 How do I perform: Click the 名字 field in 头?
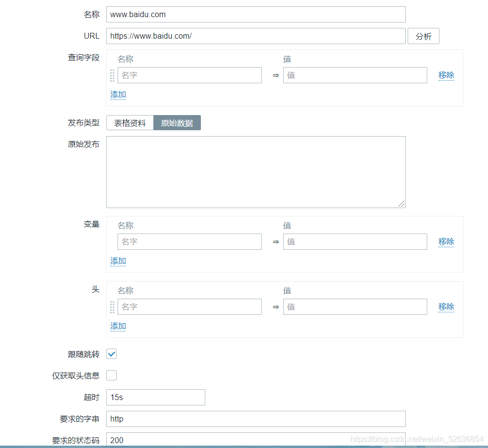(x=190, y=307)
